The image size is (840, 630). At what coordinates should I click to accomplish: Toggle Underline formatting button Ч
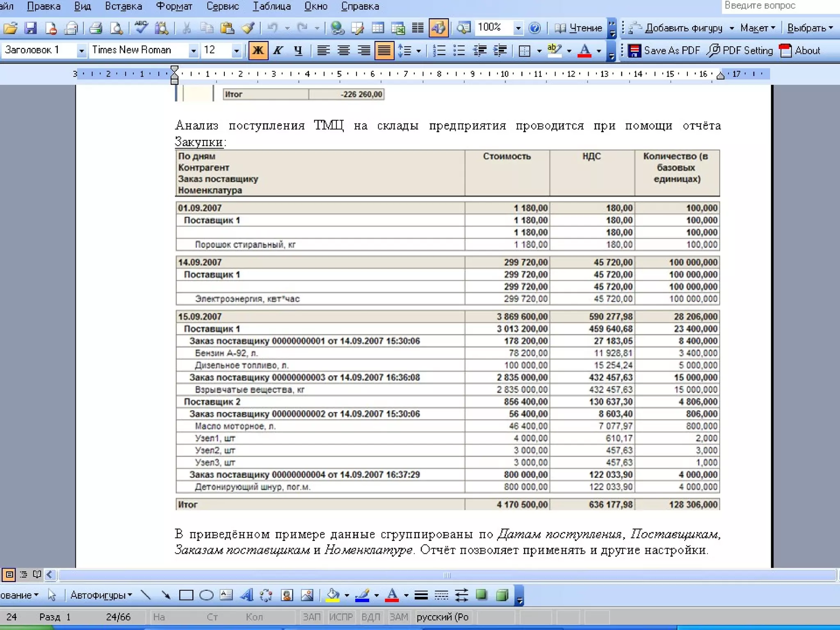(x=298, y=50)
